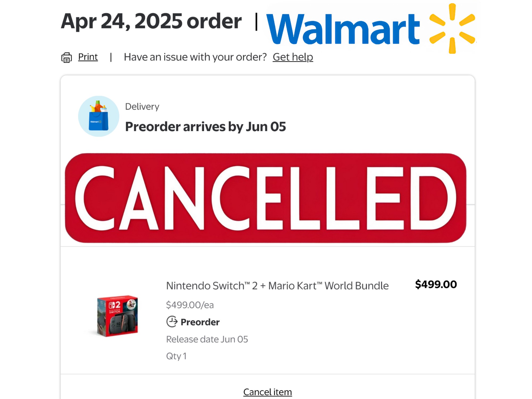532x399 pixels.
Task: Click the Walmart delivery bag icon
Action: tap(99, 116)
